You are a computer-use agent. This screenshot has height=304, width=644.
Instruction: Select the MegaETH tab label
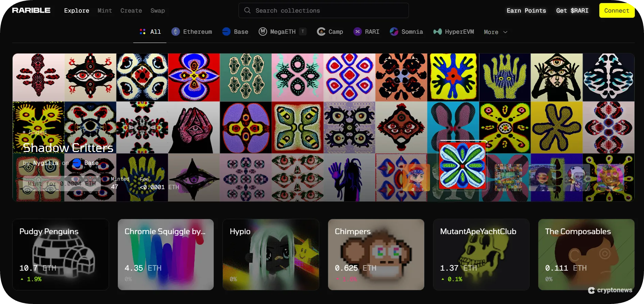click(283, 32)
